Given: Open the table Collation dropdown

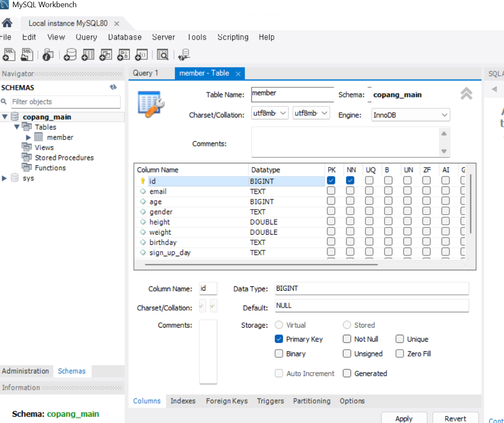Looking at the screenshot, I should pyautogui.click(x=311, y=113).
